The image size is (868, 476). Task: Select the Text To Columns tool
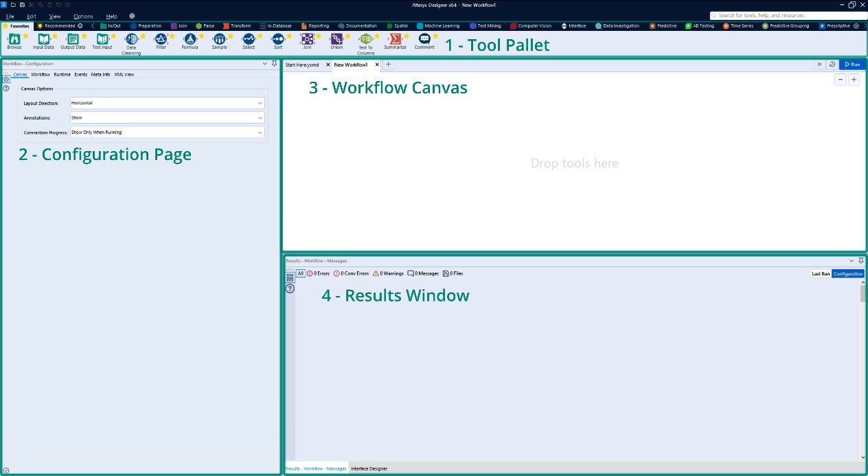(x=365, y=39)
